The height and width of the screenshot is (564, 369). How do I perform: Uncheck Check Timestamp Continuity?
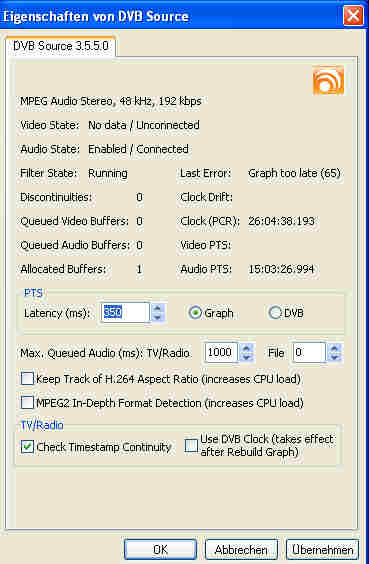(27, 447)
